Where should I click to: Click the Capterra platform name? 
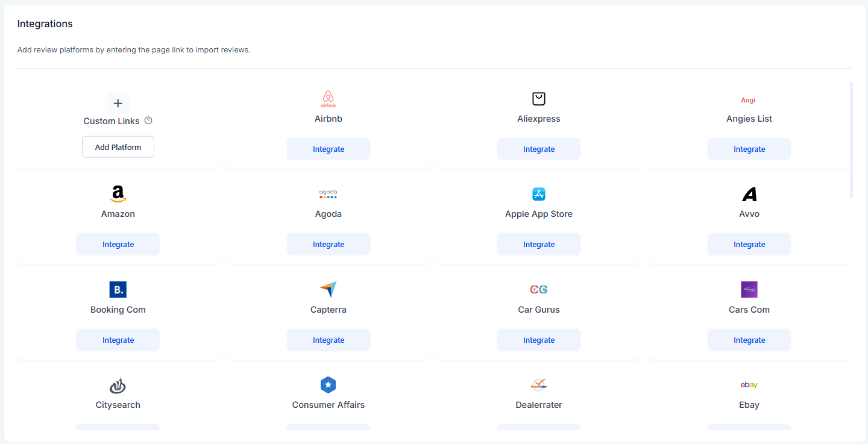329,310
